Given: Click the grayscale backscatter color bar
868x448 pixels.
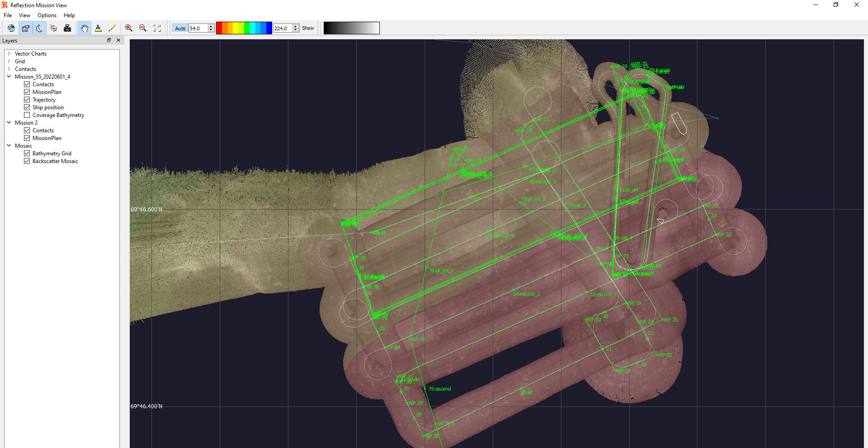Looking at the screenshot, I should coord(351,28).
